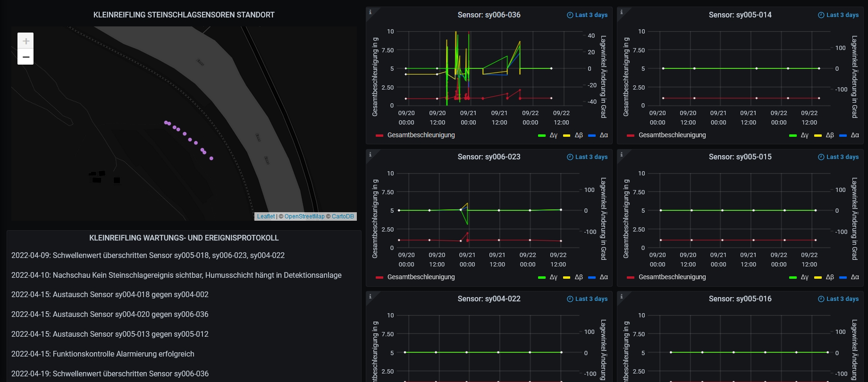
Task: Open the CartoDB attribution link
Action: click(x=343, y=216)
